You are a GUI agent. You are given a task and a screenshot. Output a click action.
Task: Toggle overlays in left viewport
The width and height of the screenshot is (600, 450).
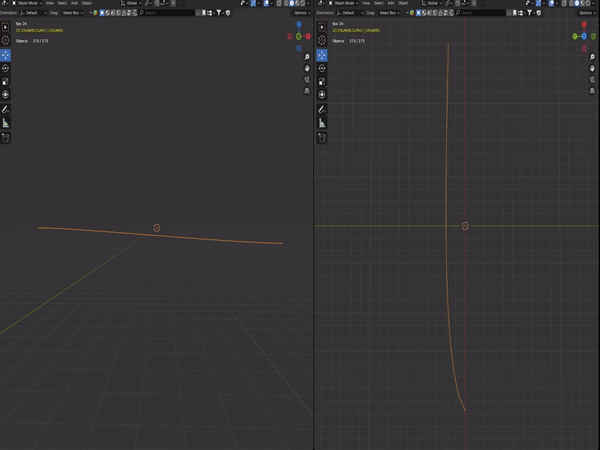[x=266, y=3]
